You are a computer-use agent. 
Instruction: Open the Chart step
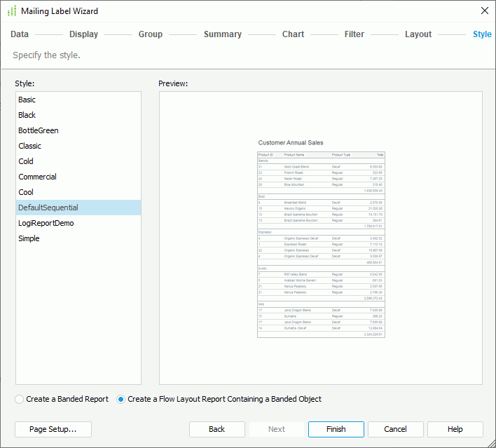point(293,34)
